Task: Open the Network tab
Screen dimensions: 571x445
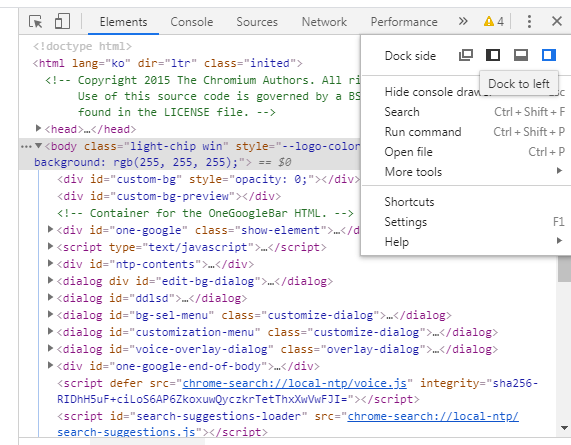Action: click(x=324, y=22)
